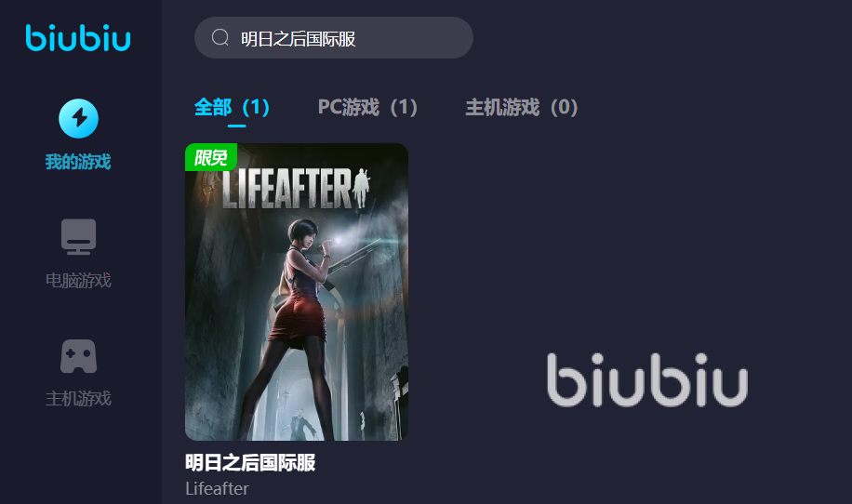Viewport: 852px width, 504px height.
Task: Click the monitor icon for 电脑游戏
Action: 79,237
